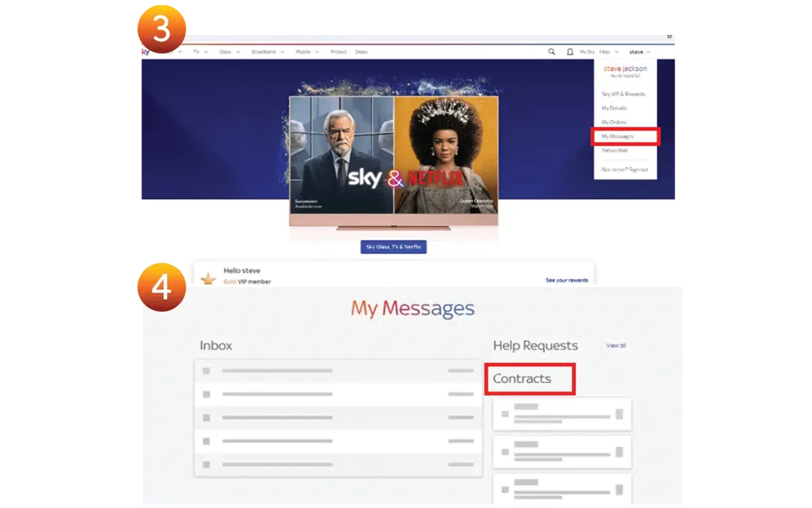Screen dimensions: 812x508
Task: Click the Inbox heading
Action: tap(216, 345)
